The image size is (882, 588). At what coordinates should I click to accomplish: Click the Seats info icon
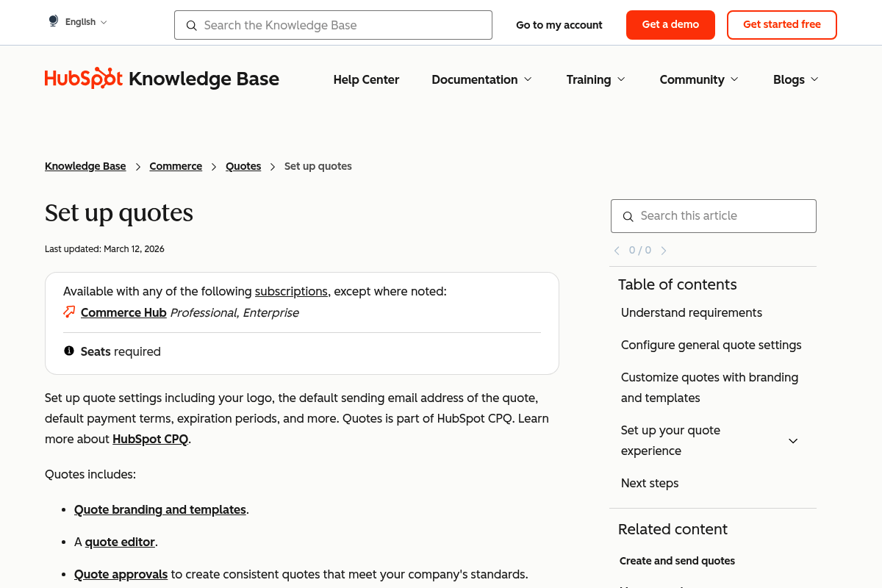68,351
